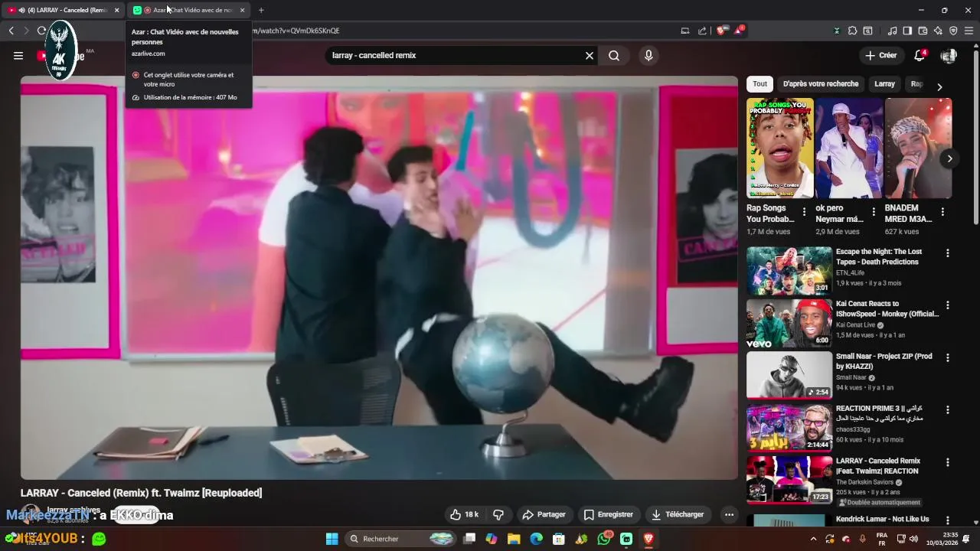Click the Télécharger download button
980x551 pixels.
pos(678,514)
